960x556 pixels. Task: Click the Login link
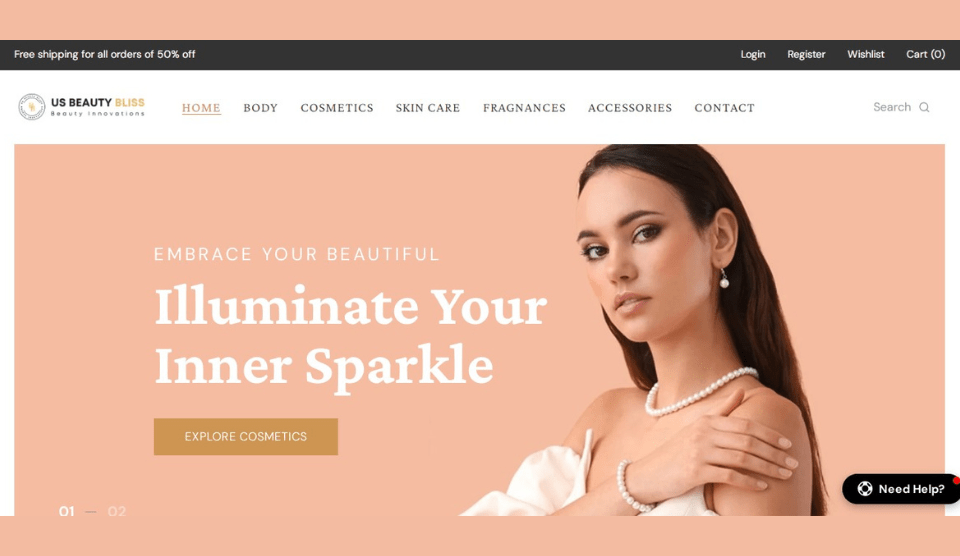[752, 54]
